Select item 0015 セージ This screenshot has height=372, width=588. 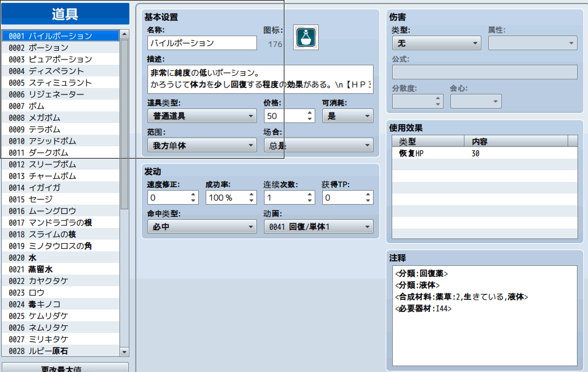(61, 199)
